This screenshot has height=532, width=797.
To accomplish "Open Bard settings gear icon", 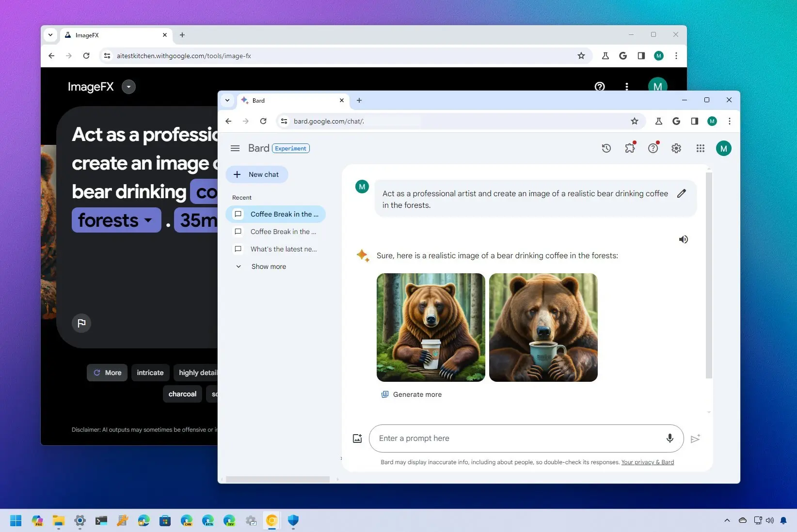I will (x=676, y=149).
